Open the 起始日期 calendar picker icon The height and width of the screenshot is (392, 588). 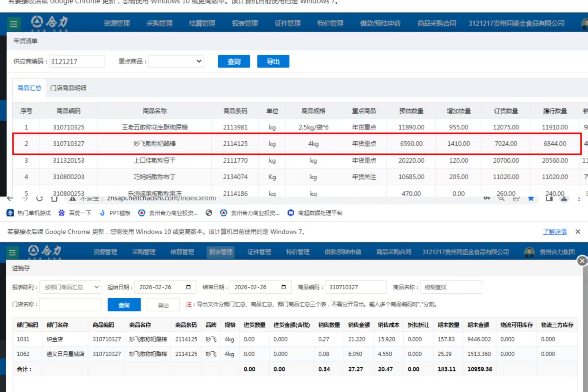[188, 287]
